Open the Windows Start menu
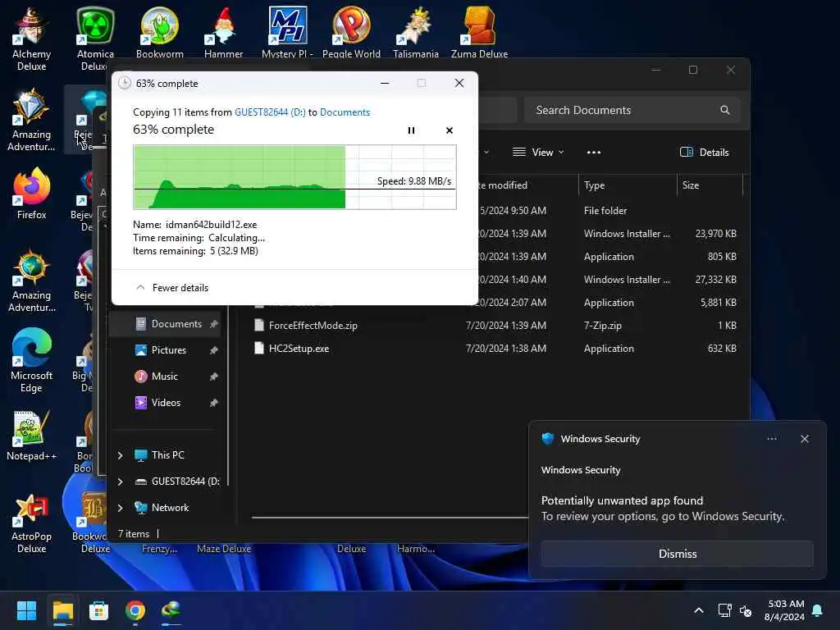 (x=26, y=610)
